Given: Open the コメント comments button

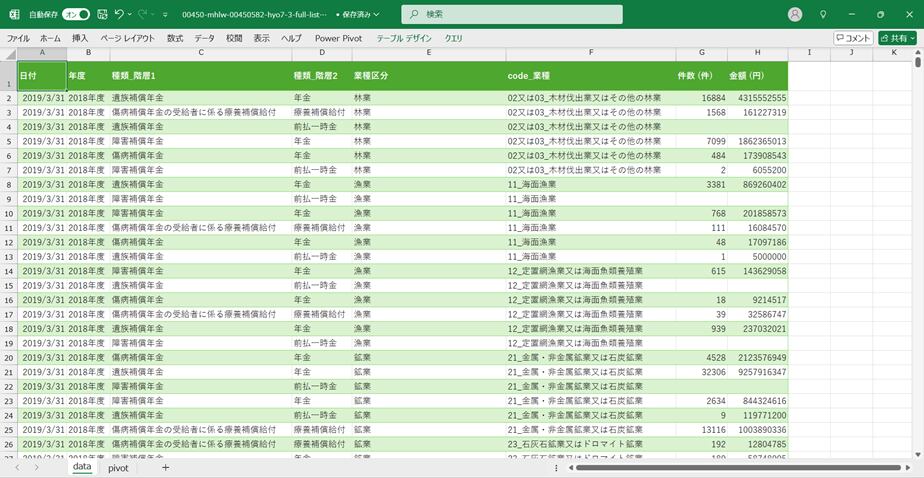Looking at the screenshot, I should (x=854, y=38).
